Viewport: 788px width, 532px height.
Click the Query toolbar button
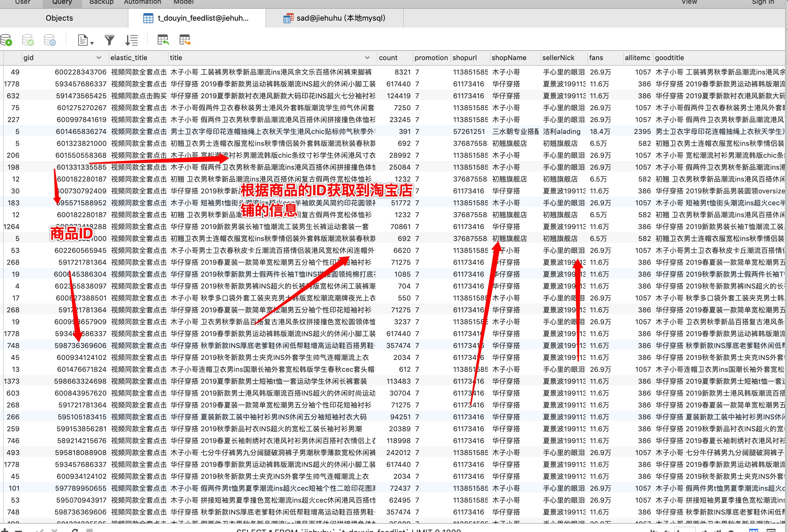[62, 3]
